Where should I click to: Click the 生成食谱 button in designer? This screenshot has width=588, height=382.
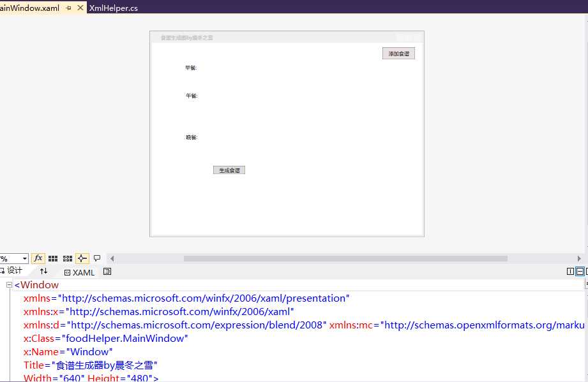point(229,170)
